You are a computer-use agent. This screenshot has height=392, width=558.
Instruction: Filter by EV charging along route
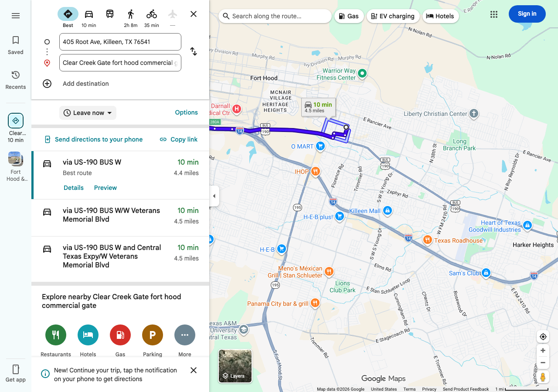point(393,16)
